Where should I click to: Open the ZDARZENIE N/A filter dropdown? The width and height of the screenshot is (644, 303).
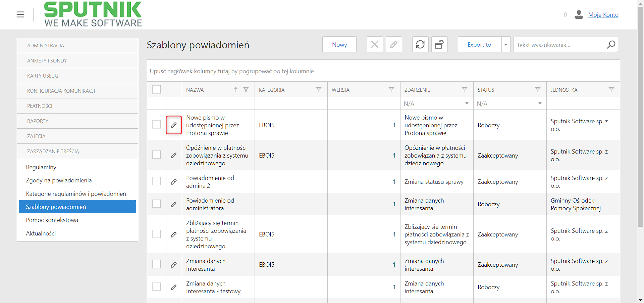437,103
